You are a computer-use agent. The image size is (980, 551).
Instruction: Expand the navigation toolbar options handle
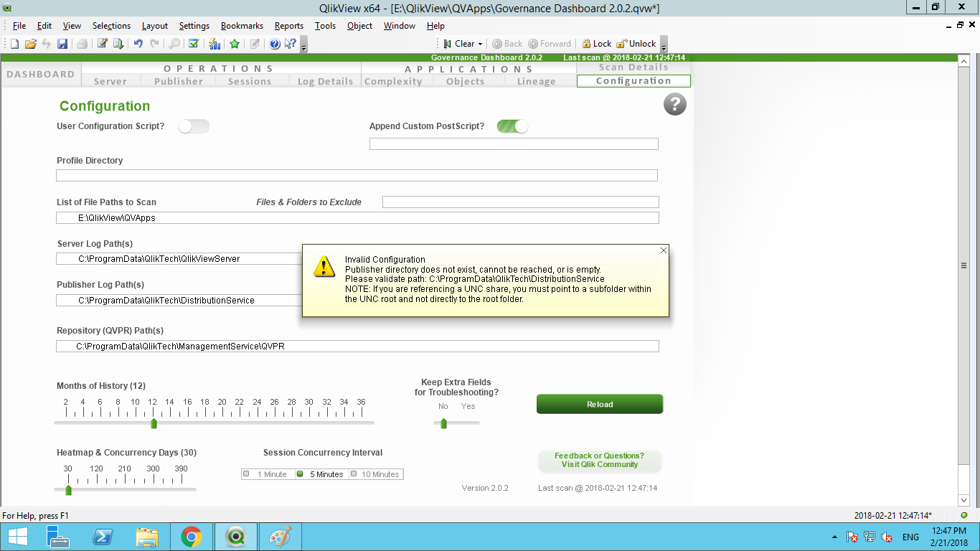click(x=664, y=44)
